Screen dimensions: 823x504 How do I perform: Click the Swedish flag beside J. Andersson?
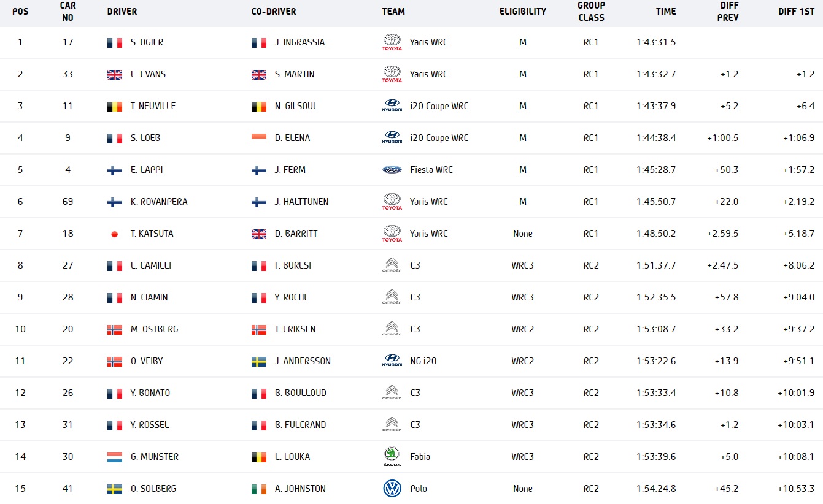(x=258, y=361)
